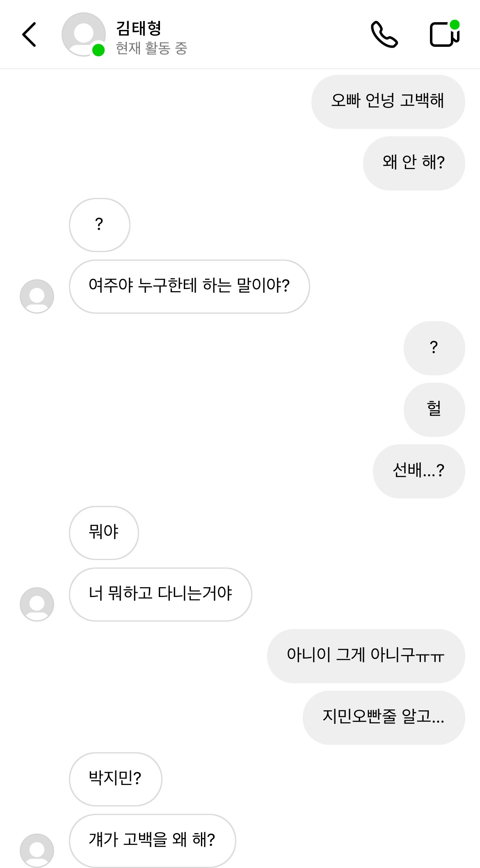Screen dimensions: 480x868
Task: Tap the avatar beside '여주야 누구한테 하는 말이야?'
Action: [x=37, y=296]
